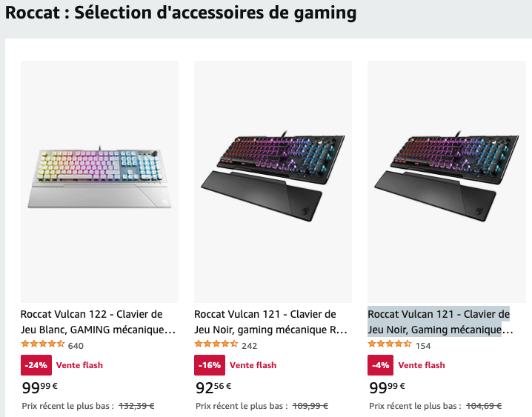The image size is (532, 417).
Task: Click the struck-through 132,39 € price
Action: pyautogui.click(x=136, y=406)
